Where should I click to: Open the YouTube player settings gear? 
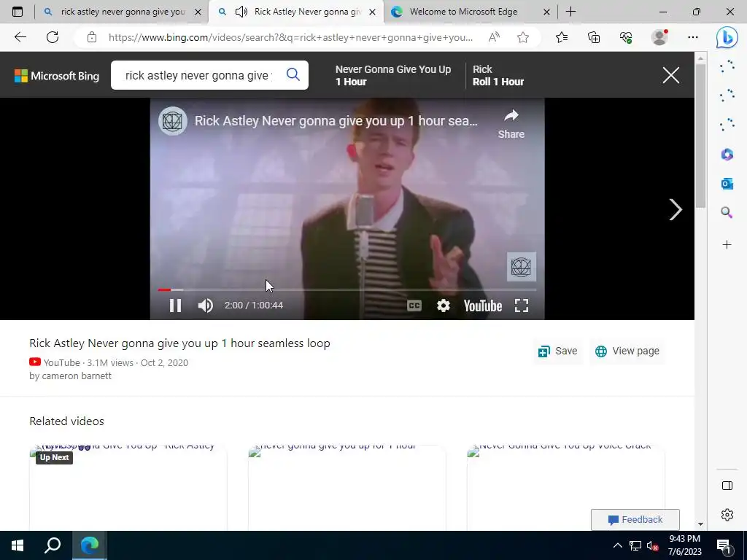444,306
